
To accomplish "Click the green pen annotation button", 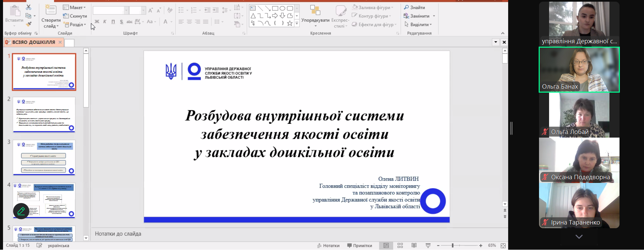I will point(21,211).
